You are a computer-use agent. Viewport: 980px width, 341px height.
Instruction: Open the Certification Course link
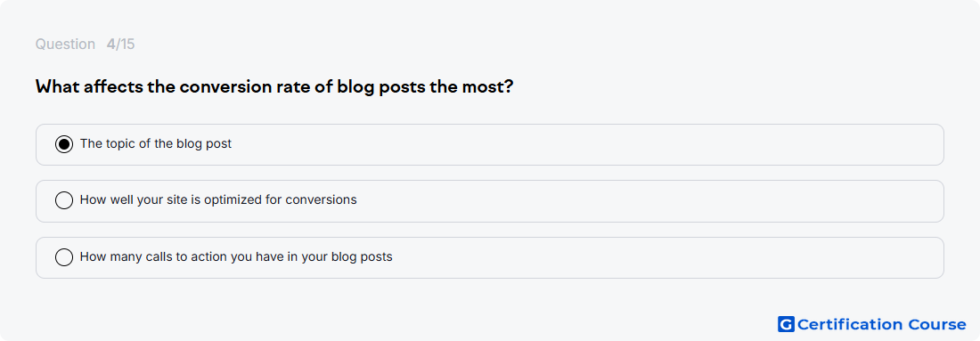[872, 324]
